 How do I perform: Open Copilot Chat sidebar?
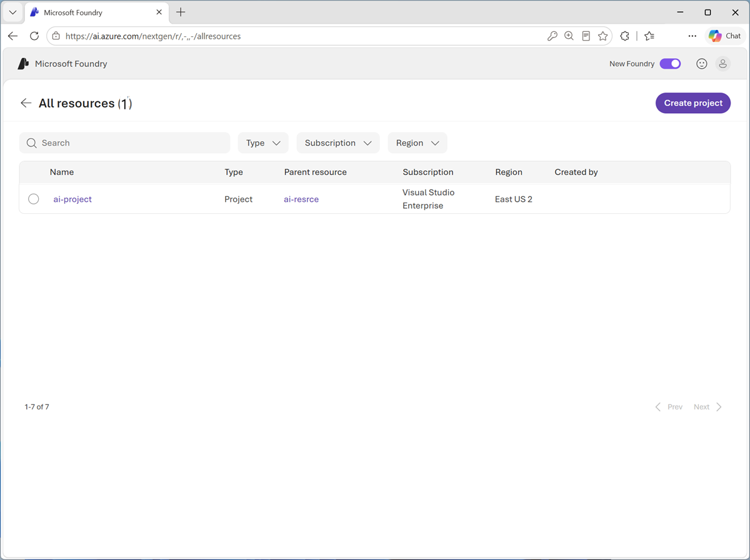[x=724, y=36]
